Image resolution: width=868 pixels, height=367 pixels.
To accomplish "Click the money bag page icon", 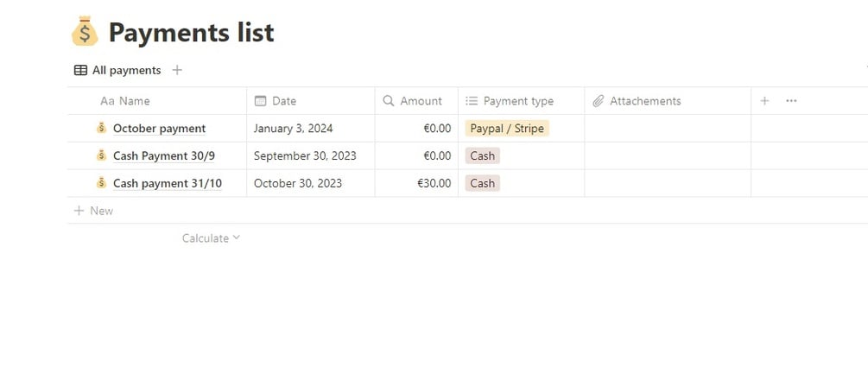I will 85,32.
